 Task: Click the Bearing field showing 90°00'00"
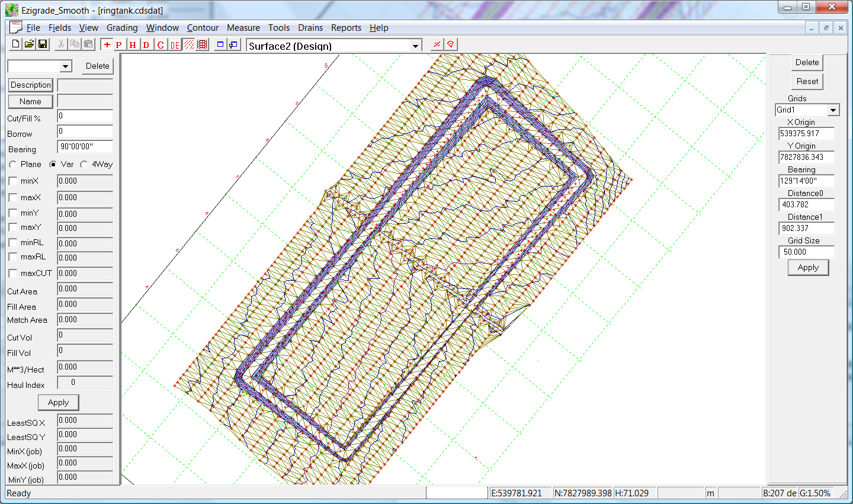[85, 147]
